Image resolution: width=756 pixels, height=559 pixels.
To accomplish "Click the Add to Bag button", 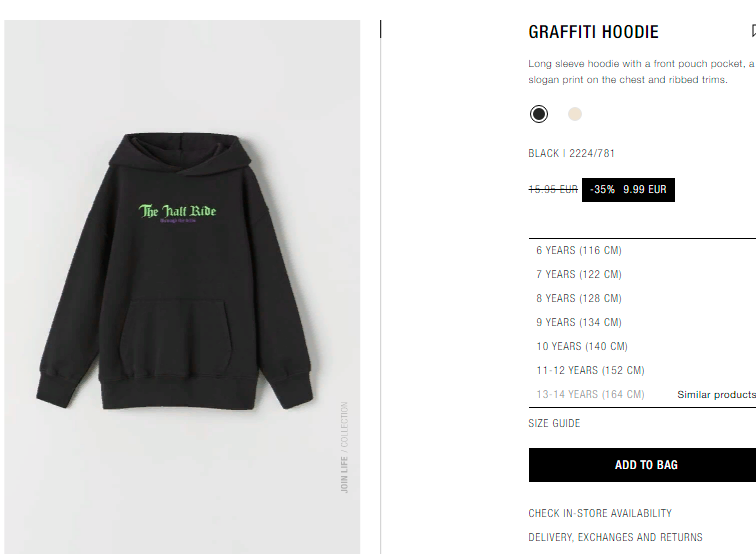I will click(x=642, y=465).
